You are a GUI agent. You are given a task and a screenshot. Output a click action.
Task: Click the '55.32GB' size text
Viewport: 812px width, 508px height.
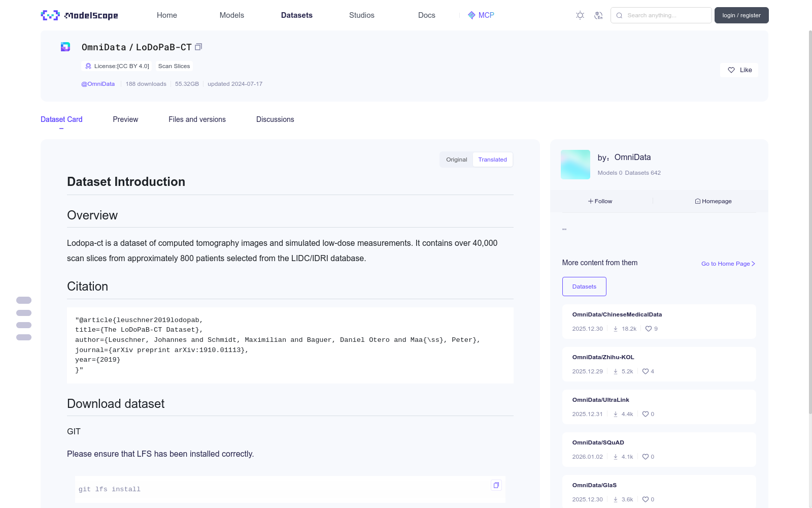coord(187,84)
